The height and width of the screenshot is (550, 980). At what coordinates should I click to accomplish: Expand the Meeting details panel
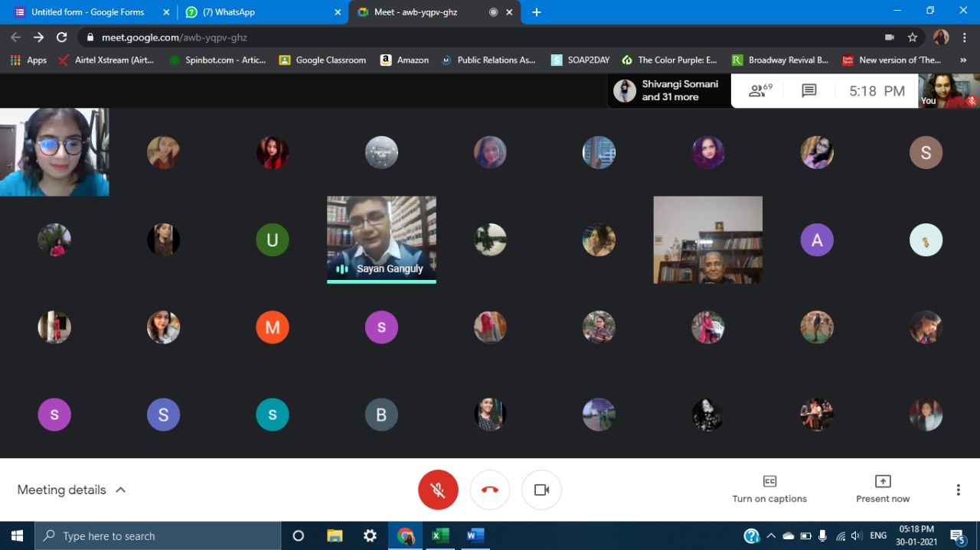click(x=71, y=490)
